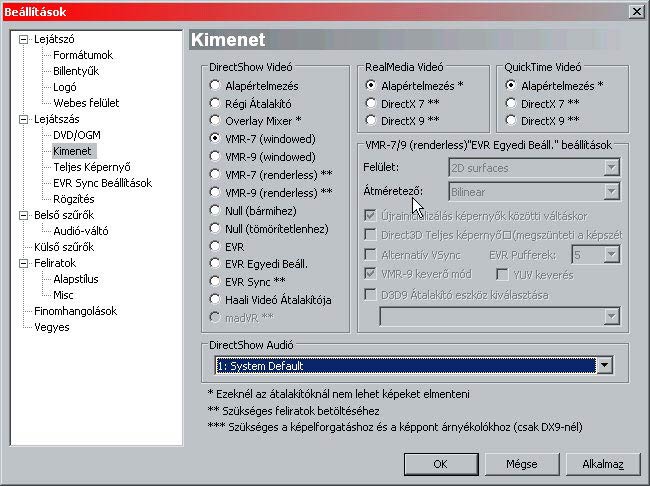Choose Haali Videó Átalakítója renderer
This screenshot has height=486, width=650.
[215, 300]
